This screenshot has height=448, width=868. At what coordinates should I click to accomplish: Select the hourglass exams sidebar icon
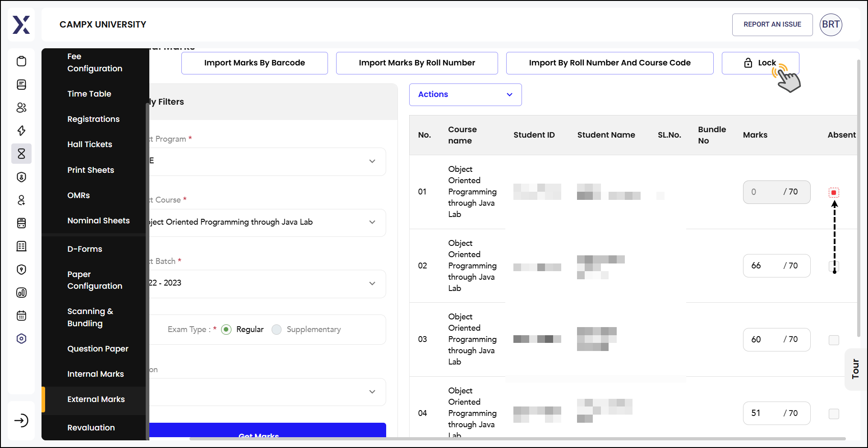click(x=21, y=154)
